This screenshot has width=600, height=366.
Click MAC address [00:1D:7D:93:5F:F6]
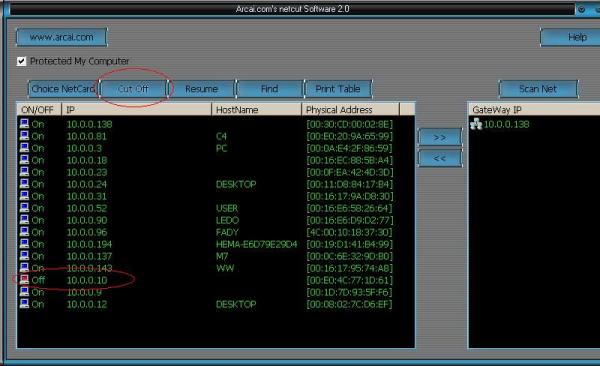(x=350, y=292)
